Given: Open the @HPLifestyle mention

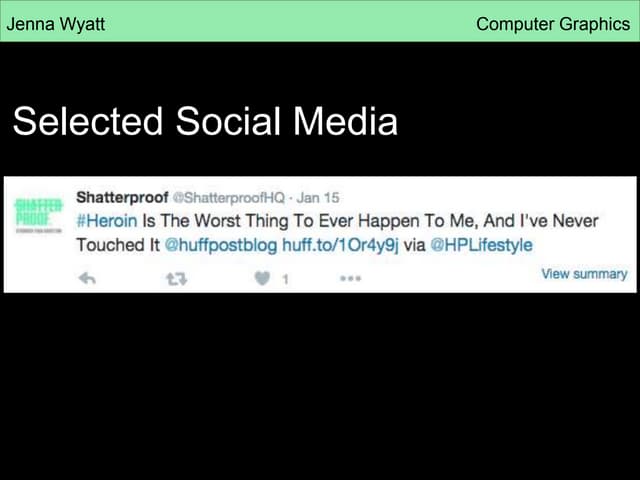Looking at the screenshot, I should pyautogui.click(x=481, y=245).
